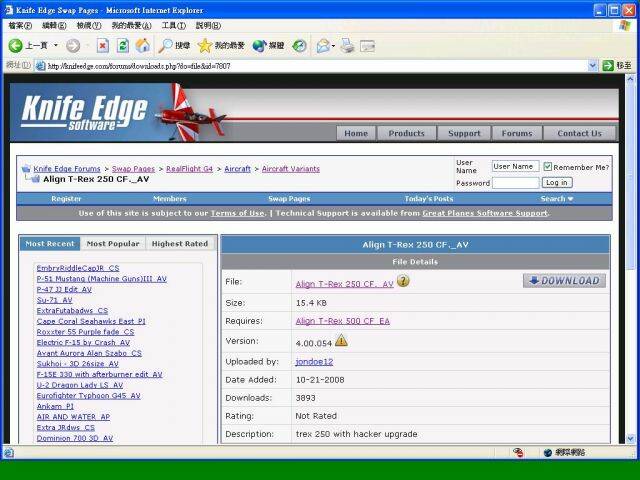
Task: Click the Register navbar link
Action: (x=66, y=199)
